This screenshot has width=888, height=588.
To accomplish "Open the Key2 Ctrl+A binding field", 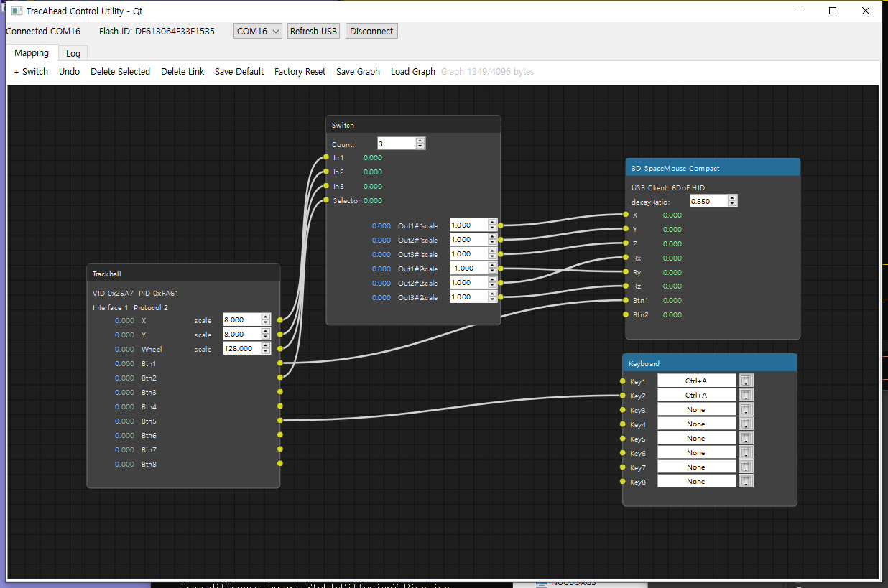I will 696,395.
